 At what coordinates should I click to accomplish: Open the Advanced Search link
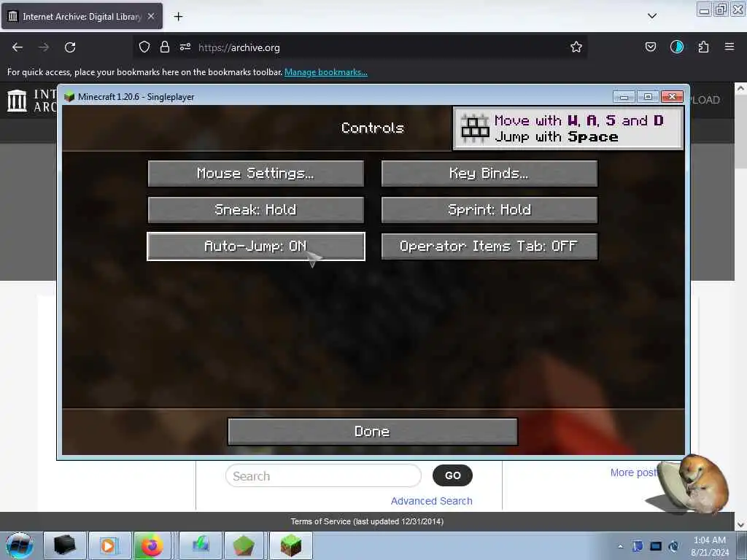tap(432, 501)
